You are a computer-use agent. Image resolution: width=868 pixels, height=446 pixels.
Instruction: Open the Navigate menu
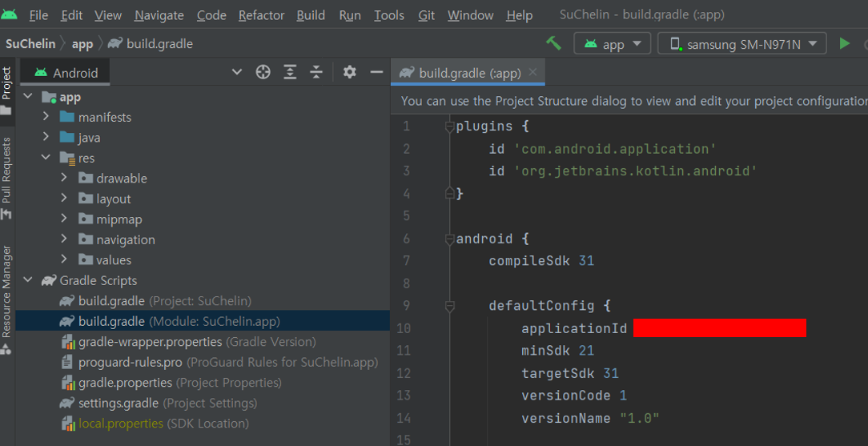pos(159,15)
